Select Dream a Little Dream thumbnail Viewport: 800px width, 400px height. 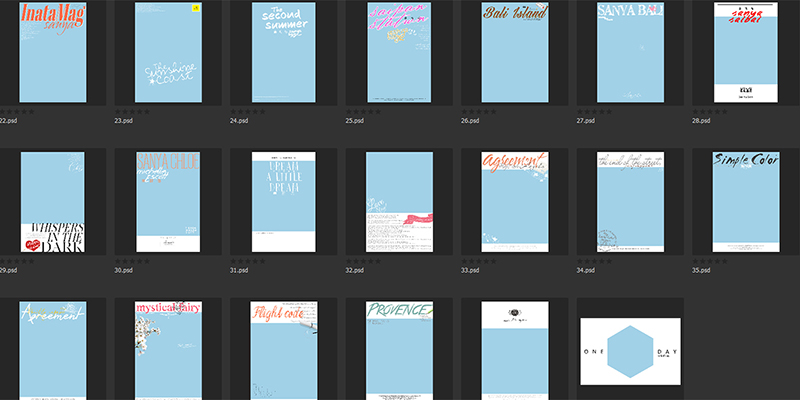(x=284, y=202)
